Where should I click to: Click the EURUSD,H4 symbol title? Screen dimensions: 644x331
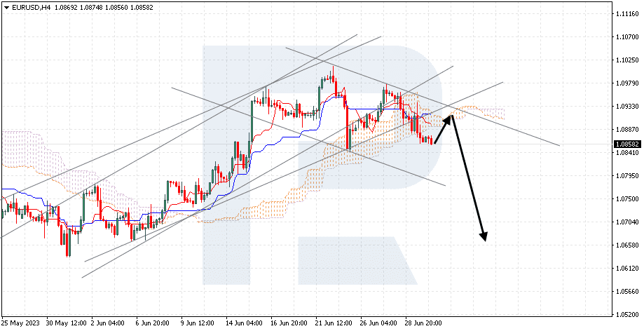tap(29, 8)
